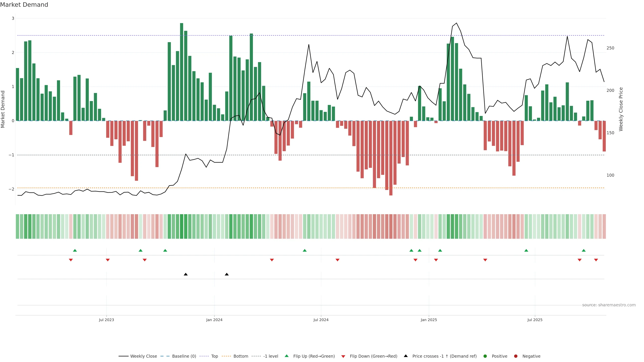The image size is (644, 362).
Task: Click the Jul 2023 x-axis label
Action: coord(106,320)
